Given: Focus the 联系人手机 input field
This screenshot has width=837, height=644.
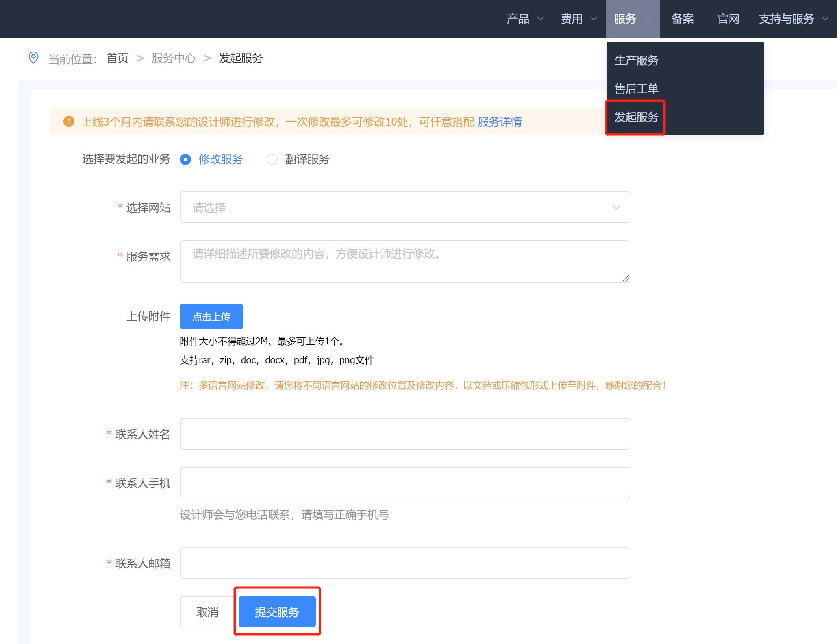Looking at the screenshot, I should 405,483.
